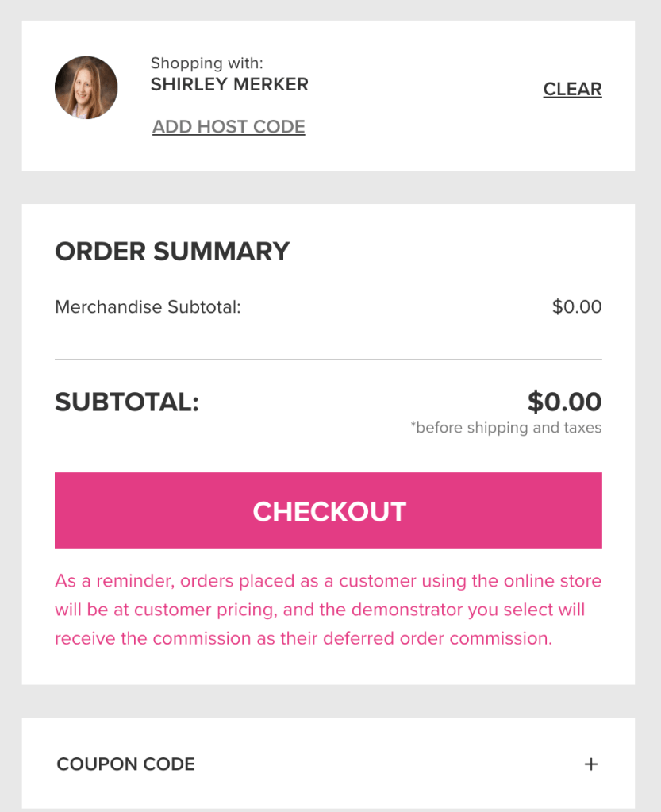Viewport: 661px width, 812px height.
Task: Click the divider line above SUBTOTAL
Action: pyautogui.click(x=328, y=360)
